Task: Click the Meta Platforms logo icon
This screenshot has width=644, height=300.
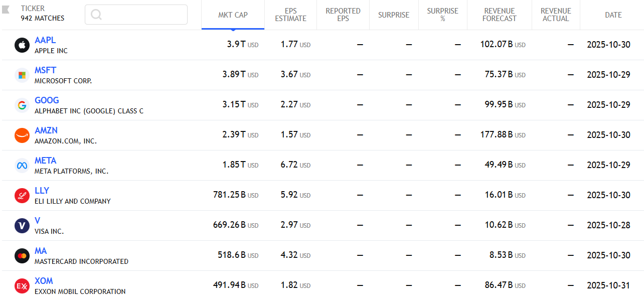Action: coord(22,166)
